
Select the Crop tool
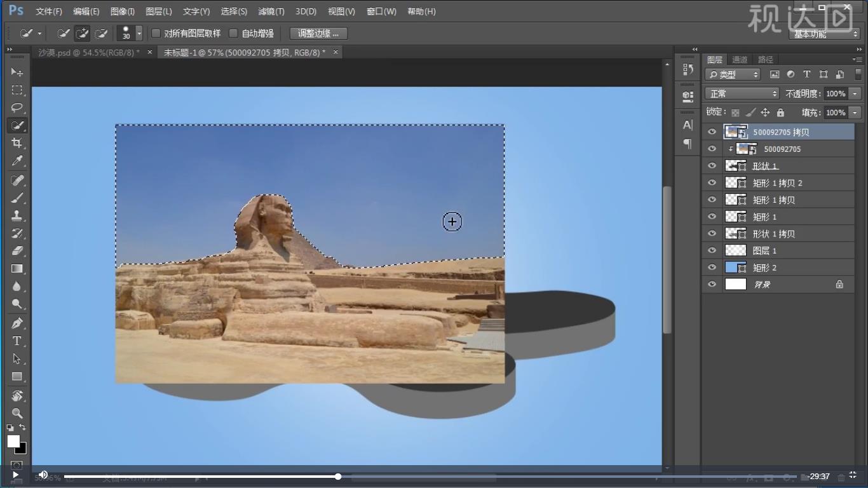pyautogui.click(x=17, y=143)
